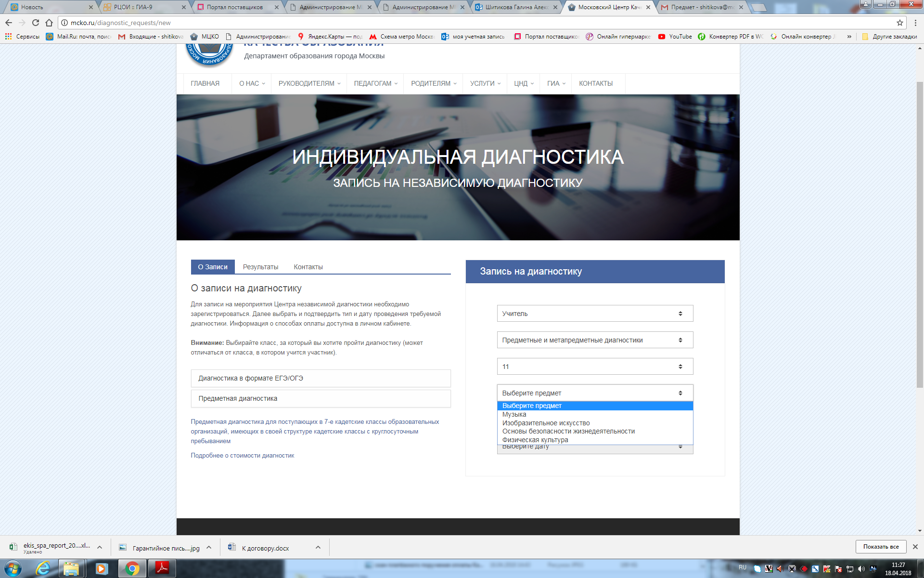924x578 pixels.
Task: Select the О Записи tab
Action: [213, 267]
